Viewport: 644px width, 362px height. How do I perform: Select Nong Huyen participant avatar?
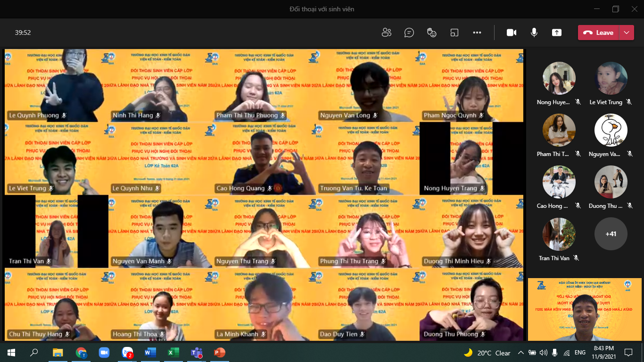pos(559,78)
